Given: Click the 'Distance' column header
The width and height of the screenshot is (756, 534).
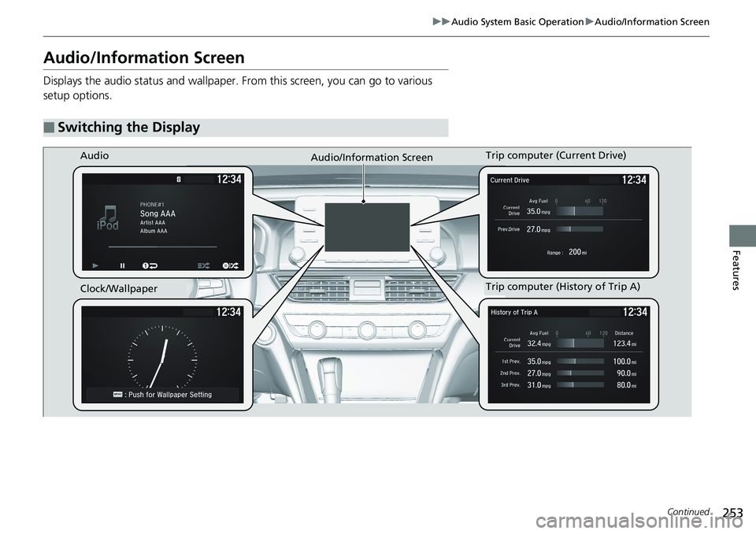Looking at the screenshot, I should click(624, 333).
